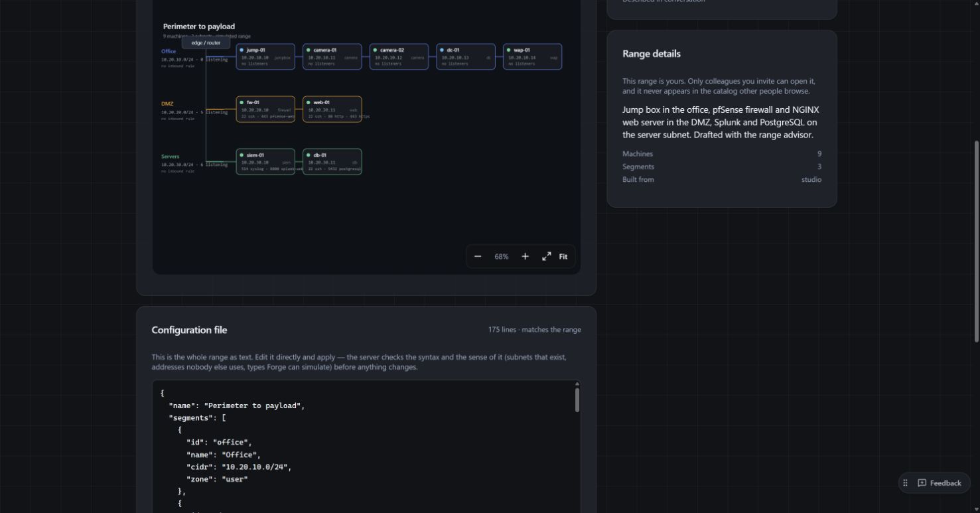Click the range description about Jump box
Image resolution: width=980 pixels, height=513 pixels.
click(x=721, y=122)
